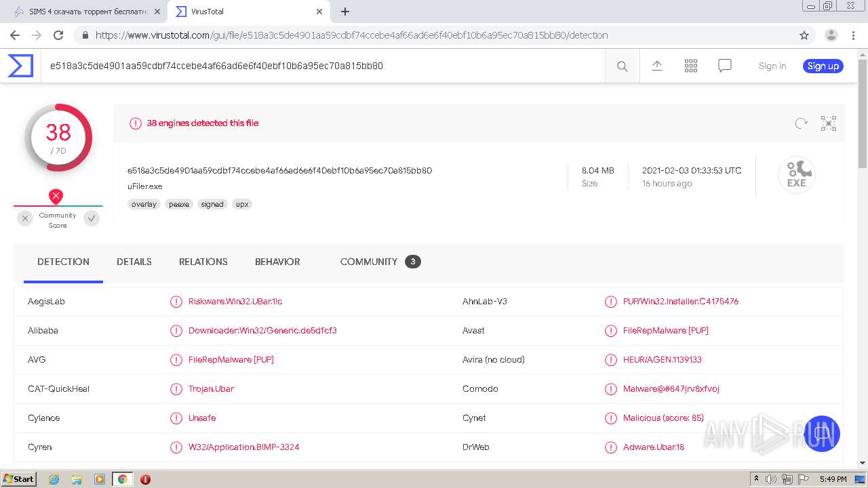This screenshot has width=868, height=488.
Task: Click the upx tag
Action: (x=242, y=204)
